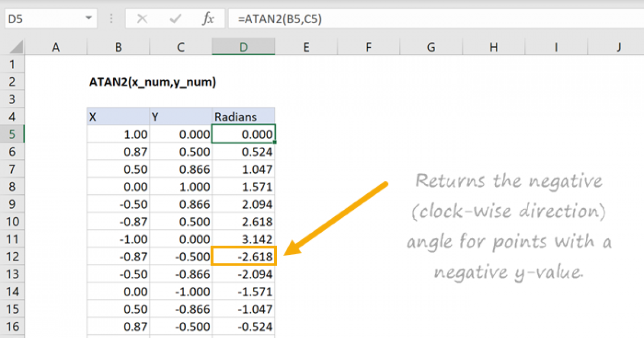Screen dimensions: 644x338
Task: Click the Enter checkmark icon in formula bar
Action: pyautogui.click(x=175, y=19)
